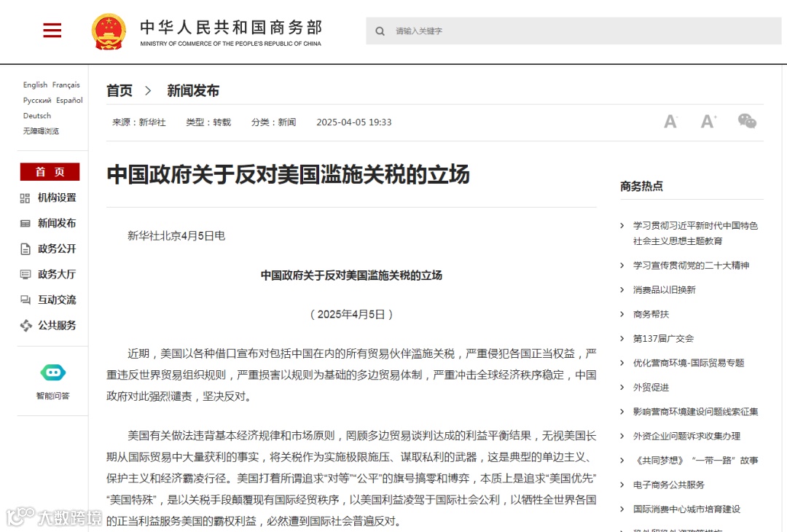Open 影响营商环境建设问题线索征集 link
Image resolution: width=787 pixels, height=532 pixels.
pos(696,412)
